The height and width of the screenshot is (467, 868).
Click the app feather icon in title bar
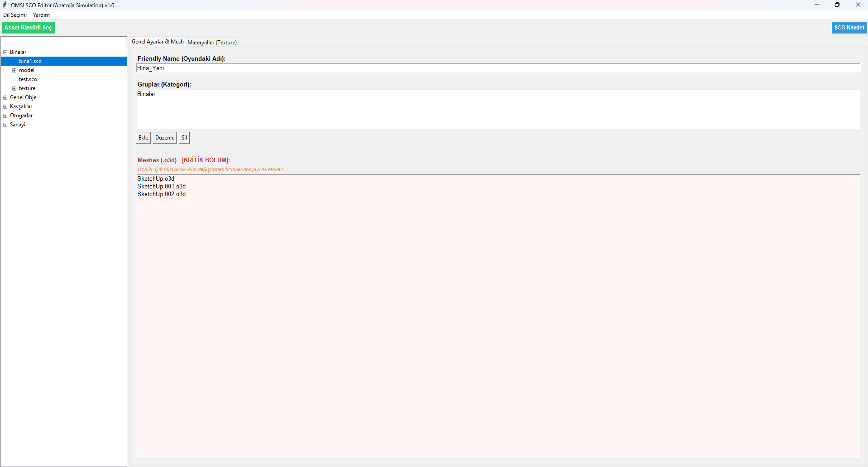coord(5,5)
